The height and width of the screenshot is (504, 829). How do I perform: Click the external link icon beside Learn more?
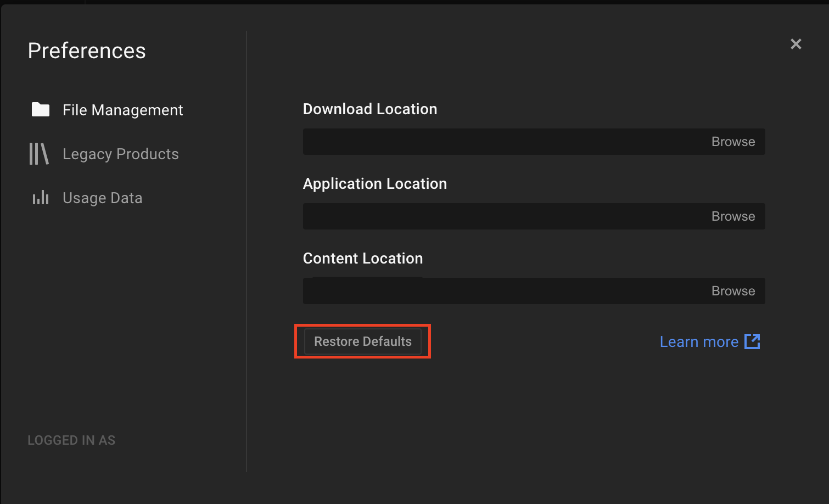point(752,341)
